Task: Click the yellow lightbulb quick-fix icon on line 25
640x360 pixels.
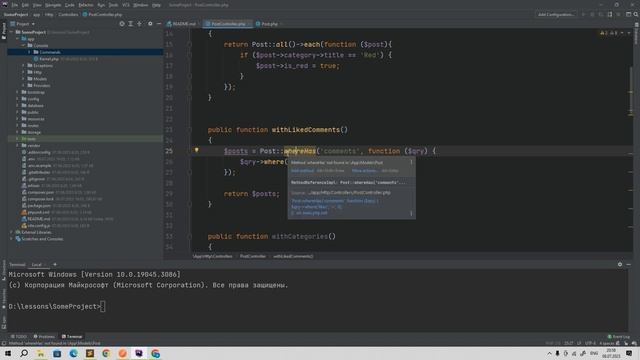Action: click(x=196, y=150)
